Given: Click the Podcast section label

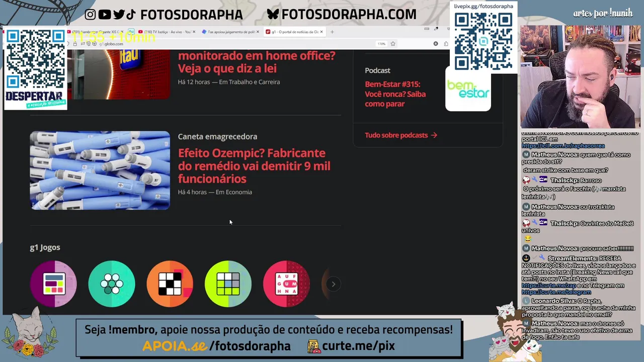Looking at the screenshot, I should pos(377,70).
